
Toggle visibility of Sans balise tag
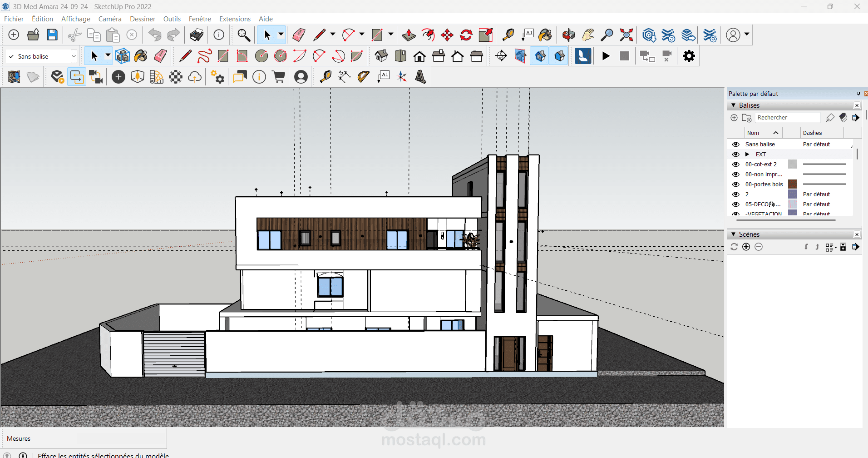735,144
